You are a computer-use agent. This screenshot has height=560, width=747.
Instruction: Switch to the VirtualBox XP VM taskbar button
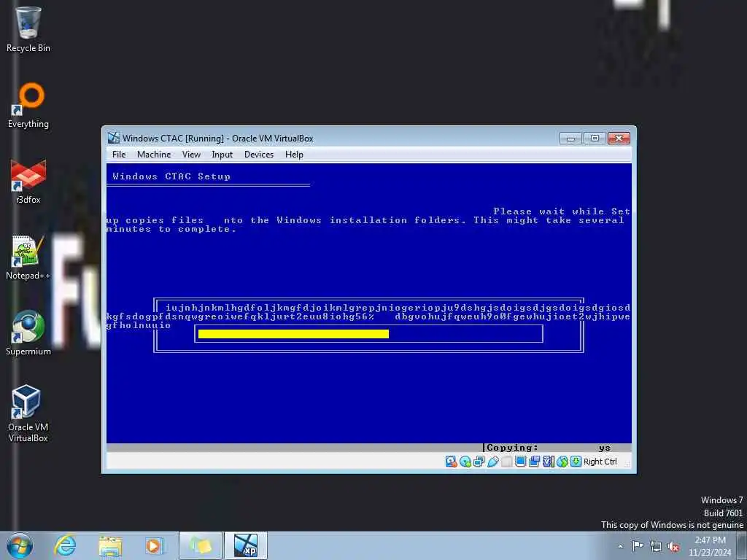click(246, 545)
